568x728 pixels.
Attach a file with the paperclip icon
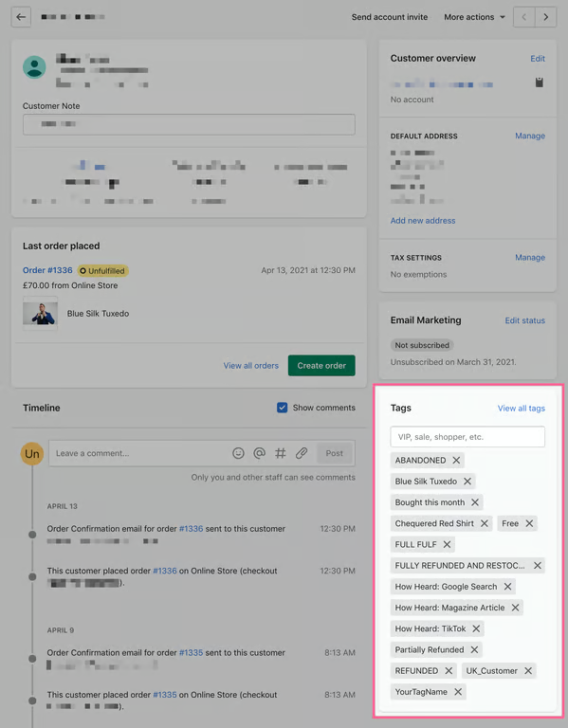[302, 453]
